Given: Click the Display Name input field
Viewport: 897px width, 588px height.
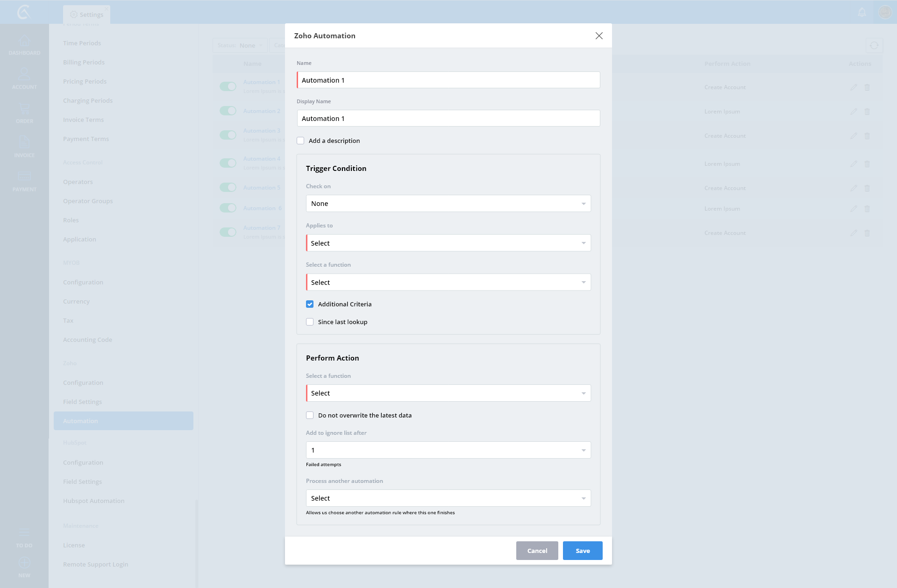Looking at the screenshot, I should [x=448, y=119].
